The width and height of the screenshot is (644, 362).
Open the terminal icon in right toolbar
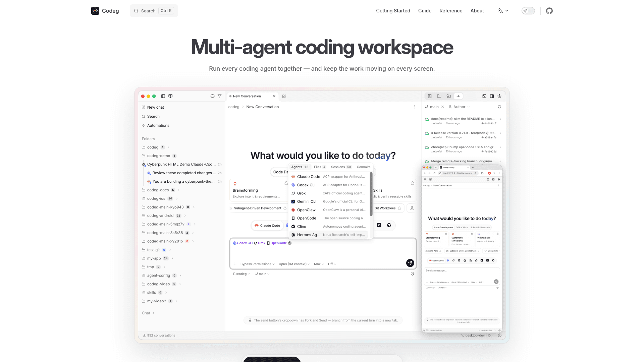pos(484,96)
